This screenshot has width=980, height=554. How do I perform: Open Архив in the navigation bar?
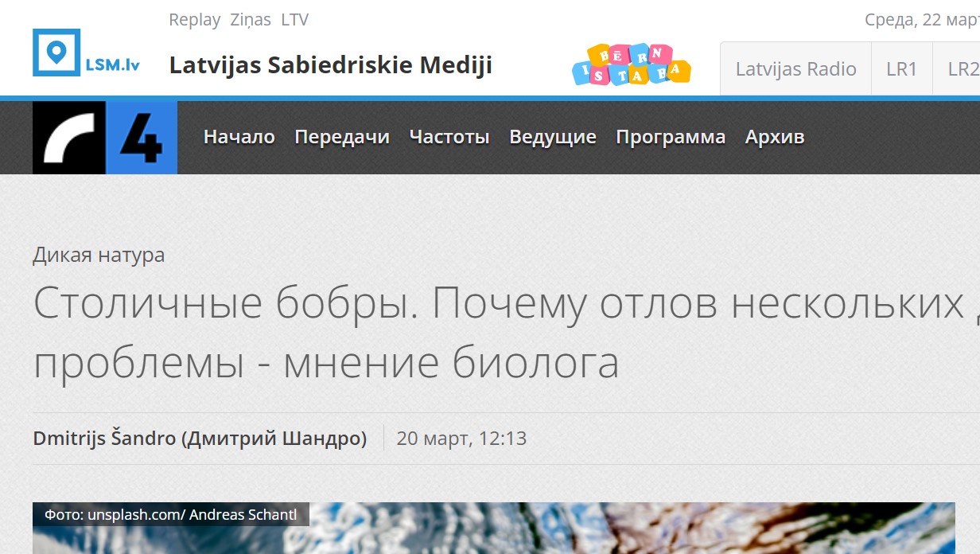click(775, 137)
